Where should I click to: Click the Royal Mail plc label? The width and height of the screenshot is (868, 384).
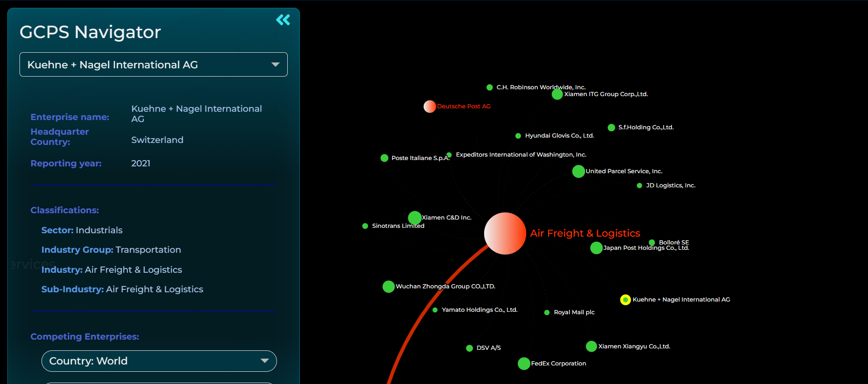(574, 312)
